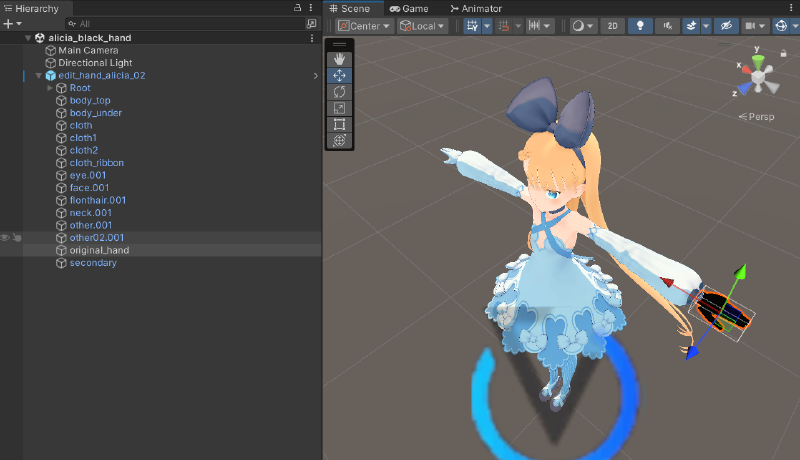The width and height of the screenshot is (800, 460).
Task: Select the combined Transform tool
Action: click(339, 141)
